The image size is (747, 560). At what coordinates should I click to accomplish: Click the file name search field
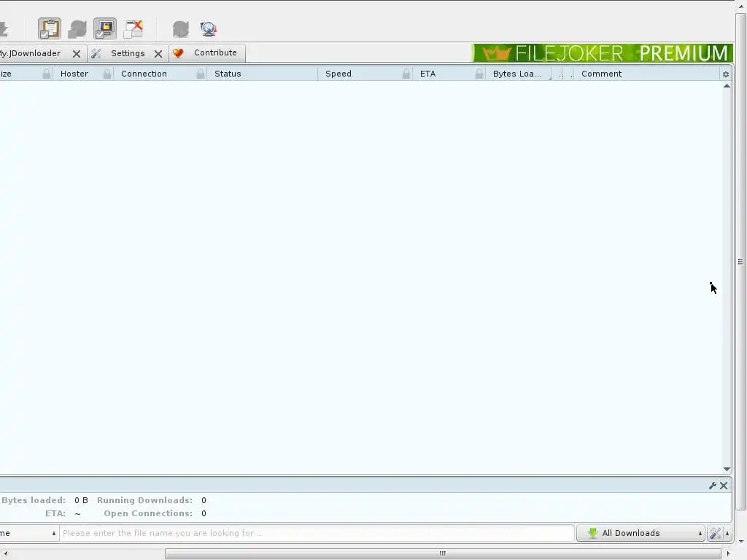tap(317, 533)
